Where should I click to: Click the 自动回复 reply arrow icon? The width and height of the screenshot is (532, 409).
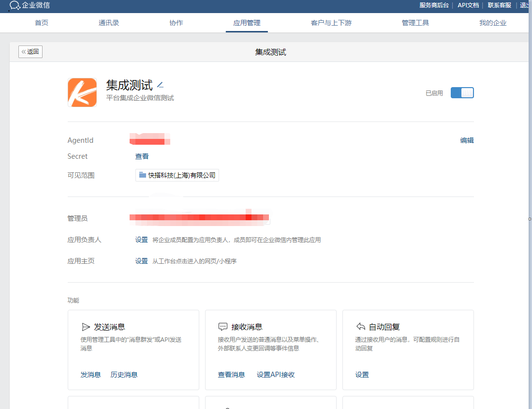360,326
